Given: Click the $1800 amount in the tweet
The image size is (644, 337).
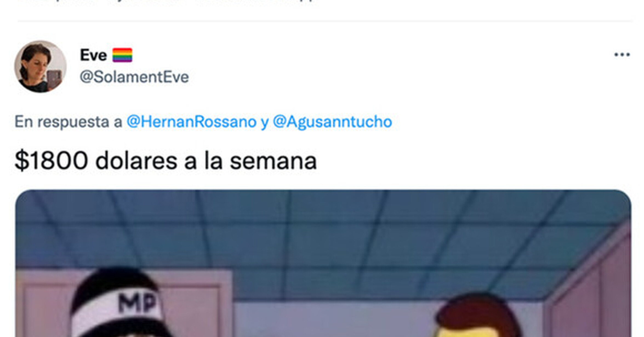Looking at the screenshot, I should tap(51, 161).
